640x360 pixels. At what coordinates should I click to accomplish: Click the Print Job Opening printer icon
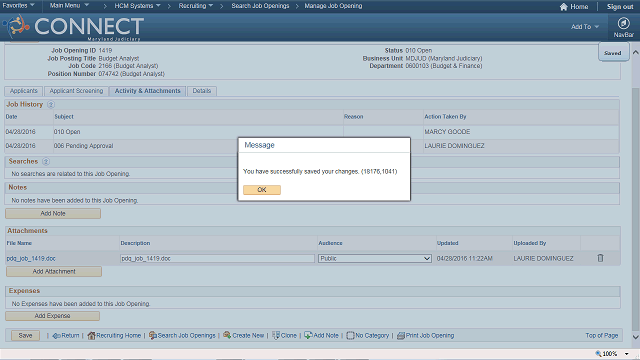(x=401, y=336)
